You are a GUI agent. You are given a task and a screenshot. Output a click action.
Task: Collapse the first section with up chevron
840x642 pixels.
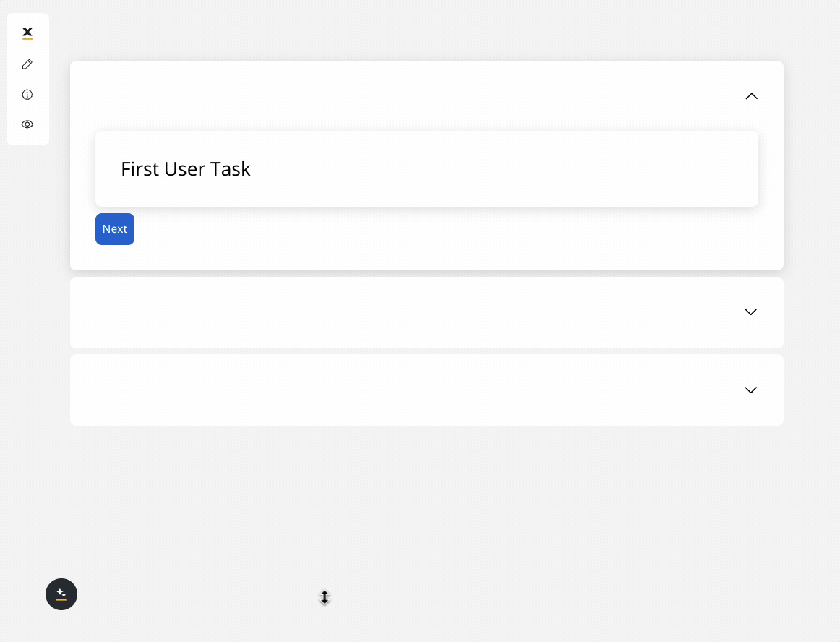click(x=752, y=96)
